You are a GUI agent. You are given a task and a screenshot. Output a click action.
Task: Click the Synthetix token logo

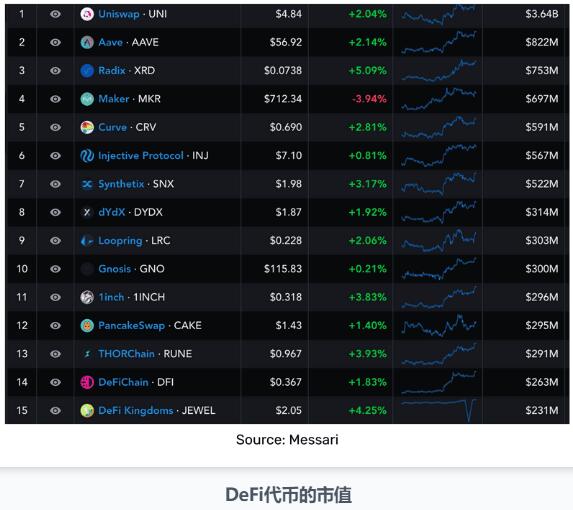coord(87,184)
